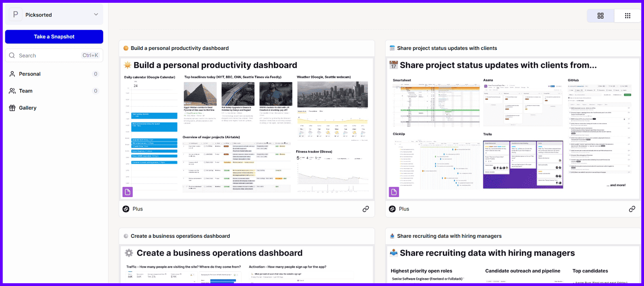Open the Team section in sidebar

(26, 91)
